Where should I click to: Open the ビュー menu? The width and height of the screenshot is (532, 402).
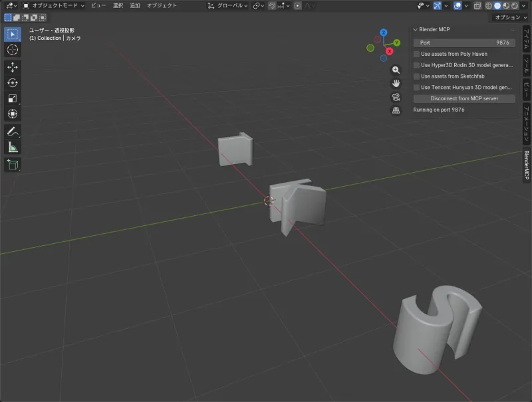click(x=98, y=6)
